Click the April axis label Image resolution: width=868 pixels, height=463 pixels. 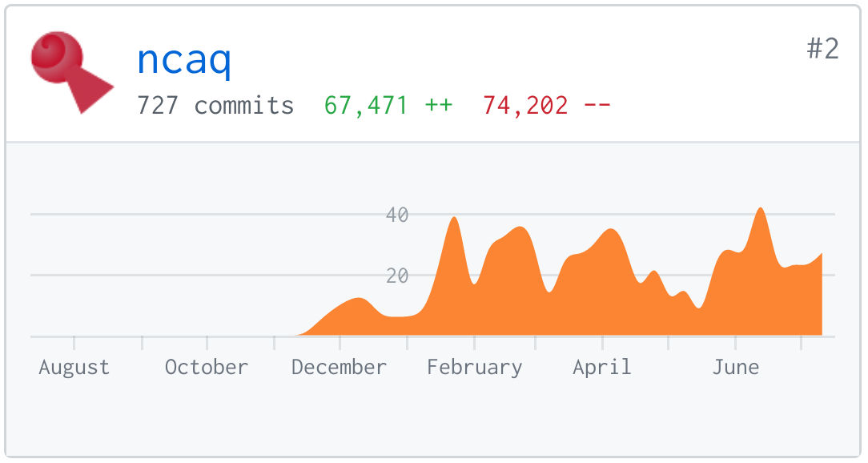point(602,367)
